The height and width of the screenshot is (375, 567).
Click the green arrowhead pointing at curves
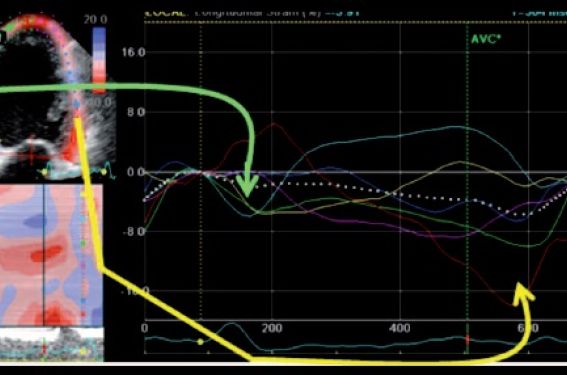coord(247,186)
